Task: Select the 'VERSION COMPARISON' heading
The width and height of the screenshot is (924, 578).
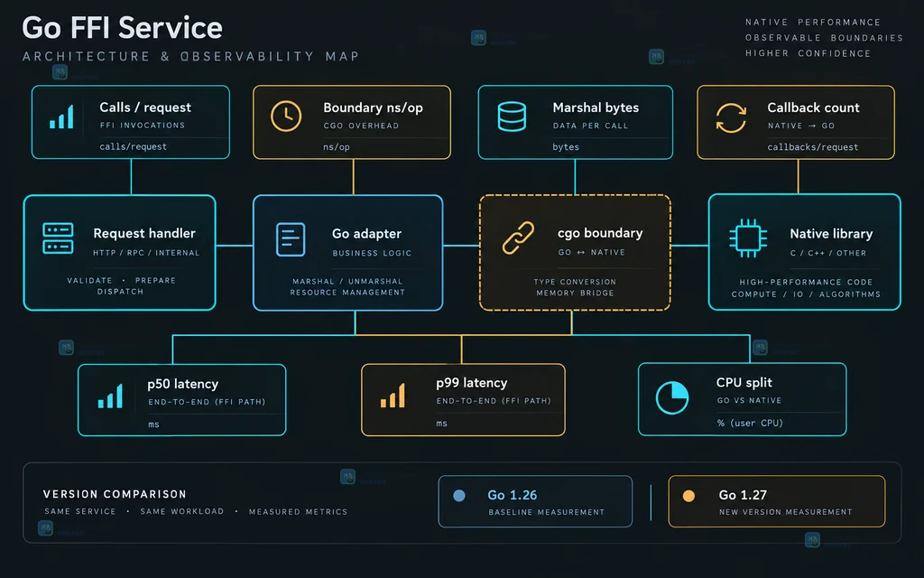Action: (115, 494)
